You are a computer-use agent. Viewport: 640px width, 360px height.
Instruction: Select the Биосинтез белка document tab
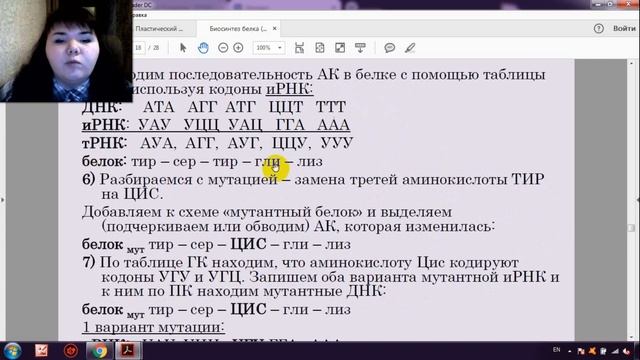click(x=238, y=29)
